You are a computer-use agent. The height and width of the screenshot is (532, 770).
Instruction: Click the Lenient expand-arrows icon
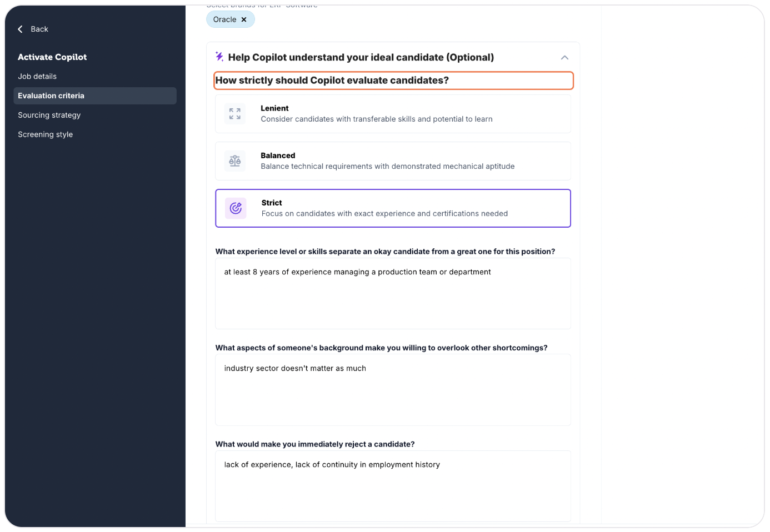point(235,114)
